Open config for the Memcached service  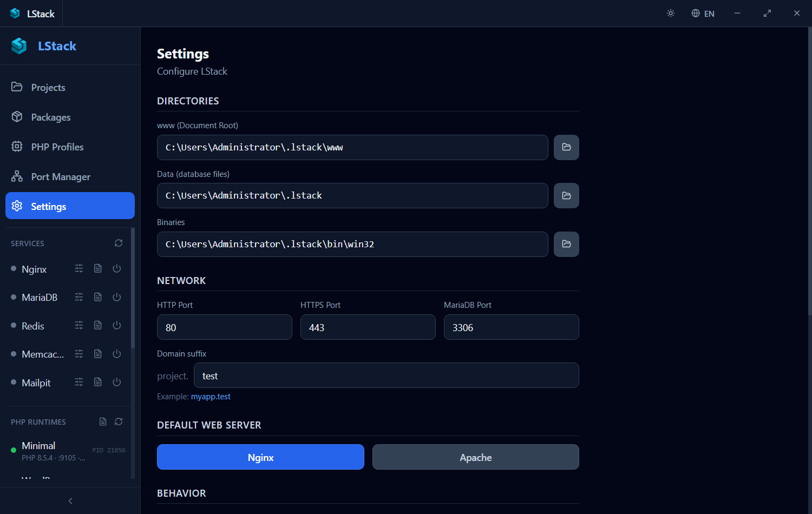(79, 354)
